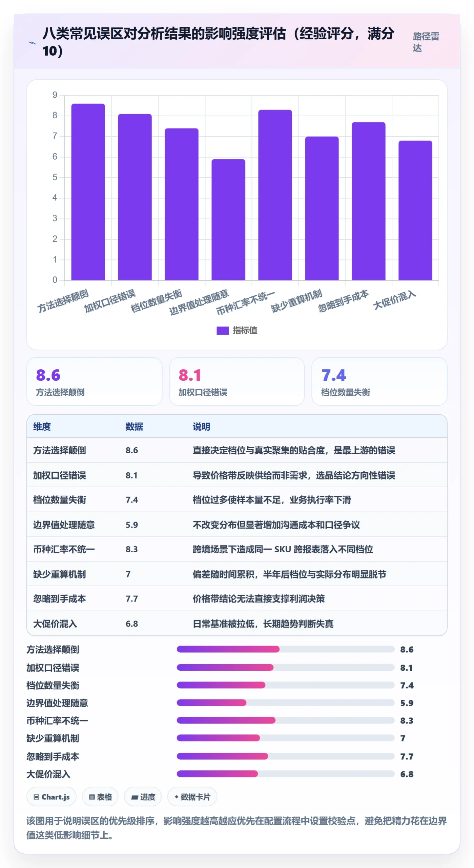
Task: Click the Chart.js tag chip
Action: click(x=51, y=797)
